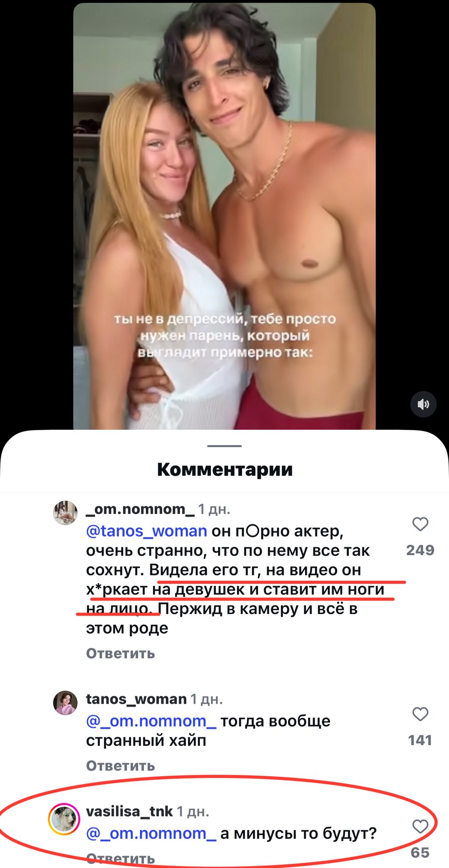Reply to _om.nomnom_ comment via Ответить
The height and width of the screenshot is (868, 449).
120,653
